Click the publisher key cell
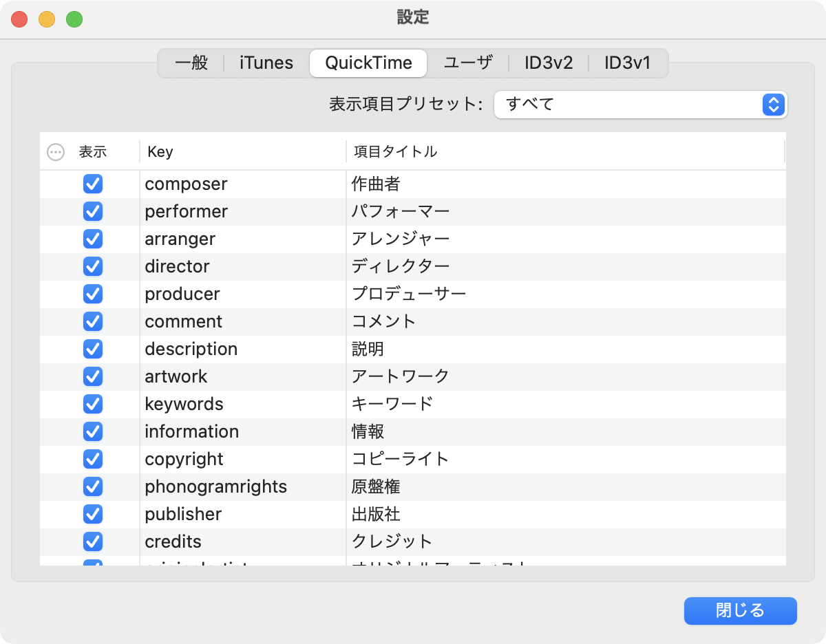 tap(243, 514)
